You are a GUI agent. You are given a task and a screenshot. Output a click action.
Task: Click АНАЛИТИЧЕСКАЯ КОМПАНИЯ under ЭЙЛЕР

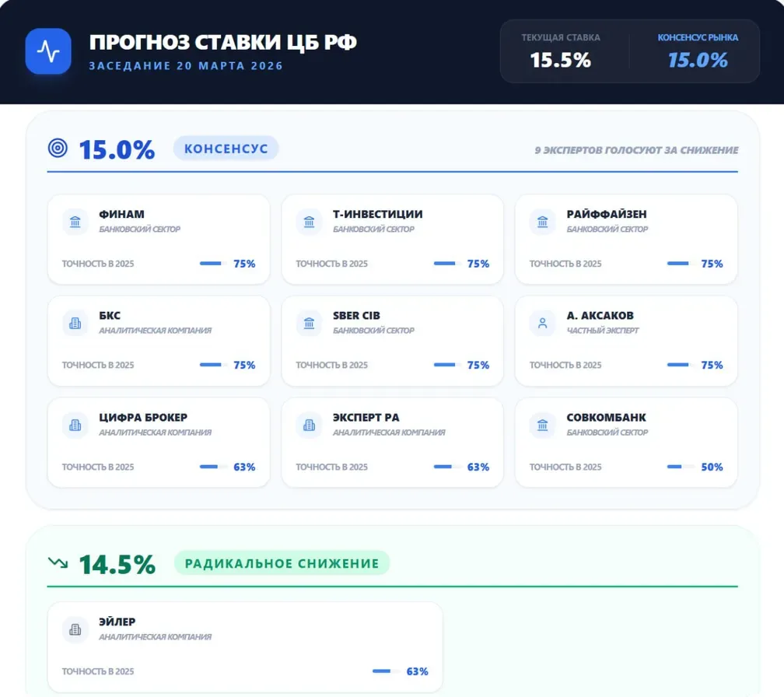(155, 637)
